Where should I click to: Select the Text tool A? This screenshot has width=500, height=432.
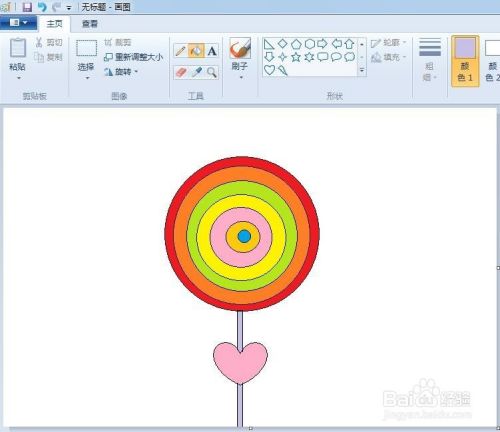click(x=212, y=51)
